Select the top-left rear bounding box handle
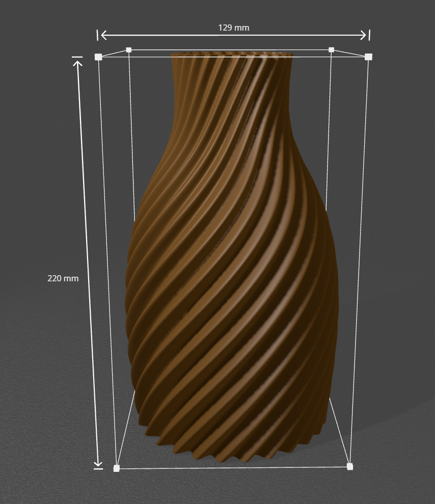 click(129, 50)
